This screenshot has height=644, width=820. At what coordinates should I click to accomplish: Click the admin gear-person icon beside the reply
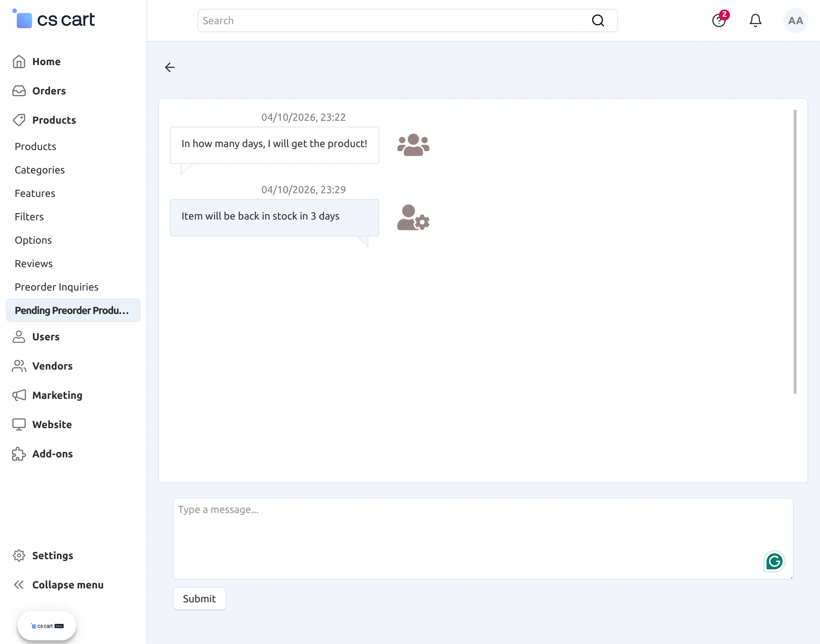pos(413,218)
